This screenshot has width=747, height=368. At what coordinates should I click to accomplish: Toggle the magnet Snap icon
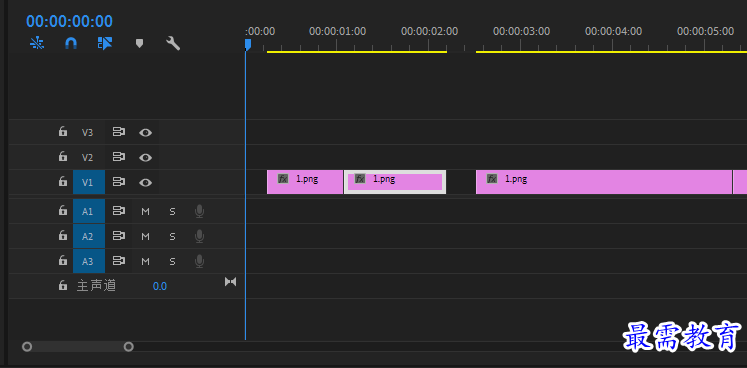click(x=71, y=43)
